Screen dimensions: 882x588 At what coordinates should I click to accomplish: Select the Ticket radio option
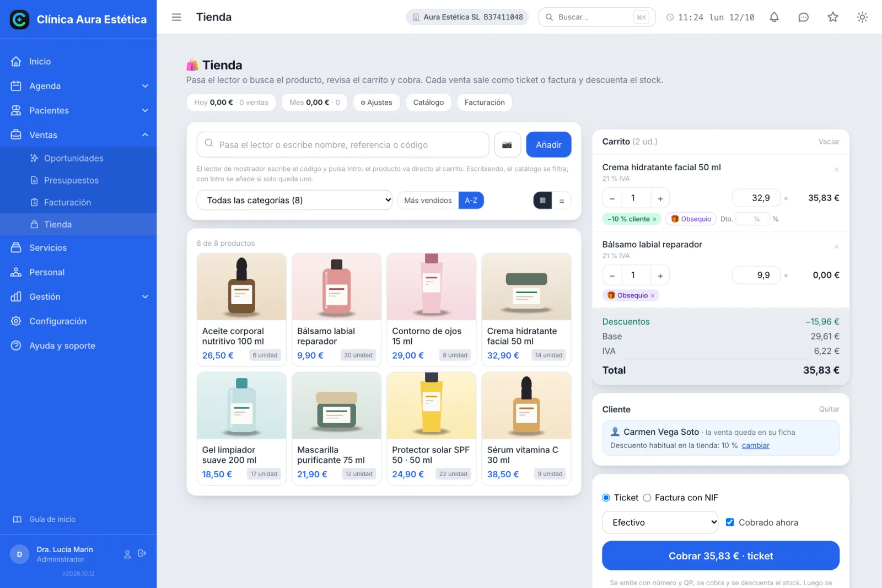tap(606, 498)
